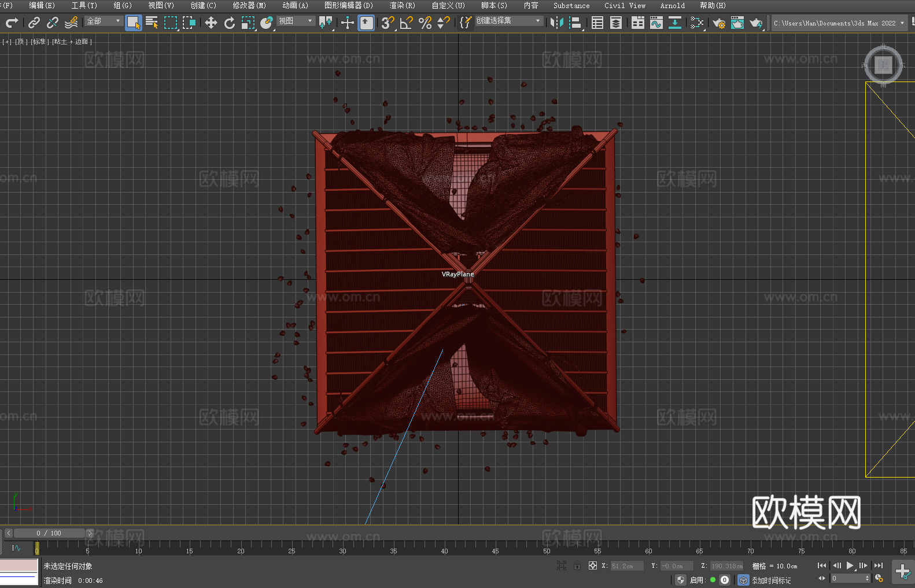915x588 pixels.
Task: Open the 视图 reference coordinate dropdown
Action: 296,21
